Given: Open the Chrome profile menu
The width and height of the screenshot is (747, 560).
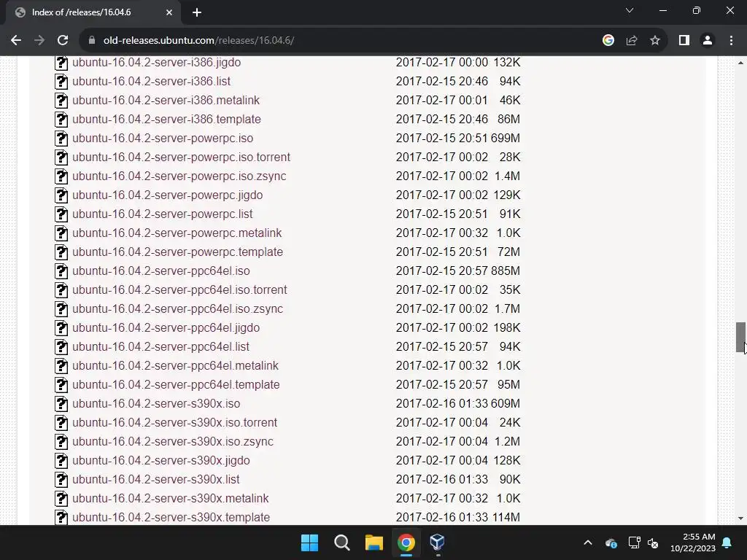Looking at the screenshot, I should [x=708, y=41].
